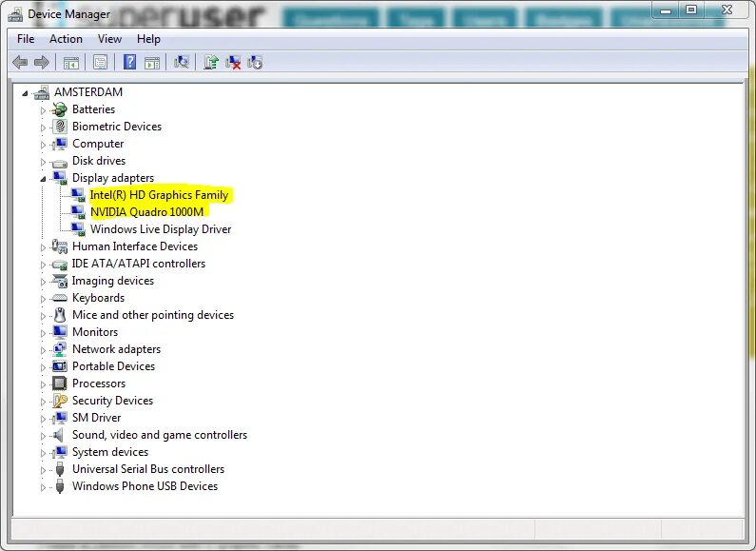Maximize the Device Manager window
This screenshot has width=756, height=551.
691,10
